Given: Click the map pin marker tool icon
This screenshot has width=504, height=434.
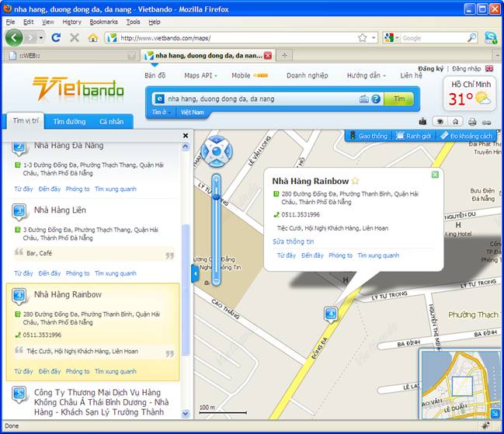Looking at the screenshot, I should coord(422,121).
